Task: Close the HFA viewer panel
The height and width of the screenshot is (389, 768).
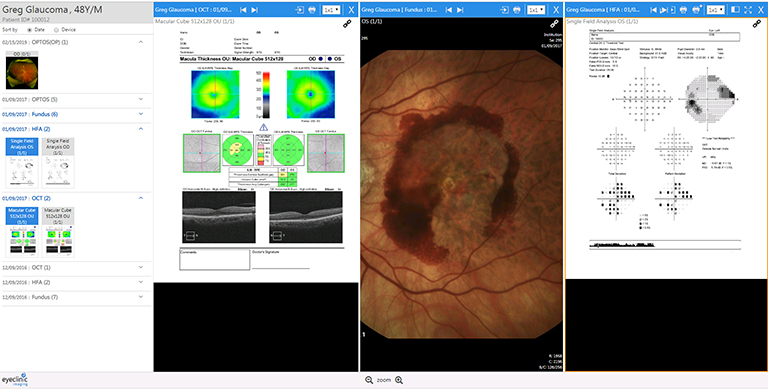Action: tap(761, 10)
